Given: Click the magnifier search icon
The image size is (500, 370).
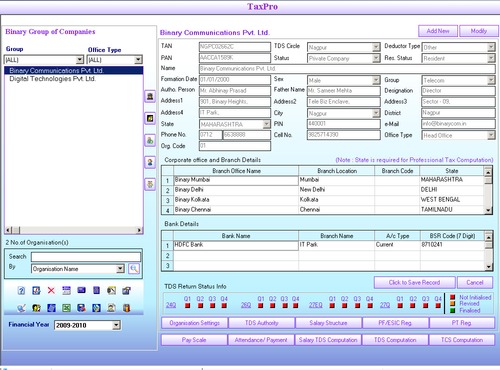Looking at the screenshot, I should tap(134, 269).
